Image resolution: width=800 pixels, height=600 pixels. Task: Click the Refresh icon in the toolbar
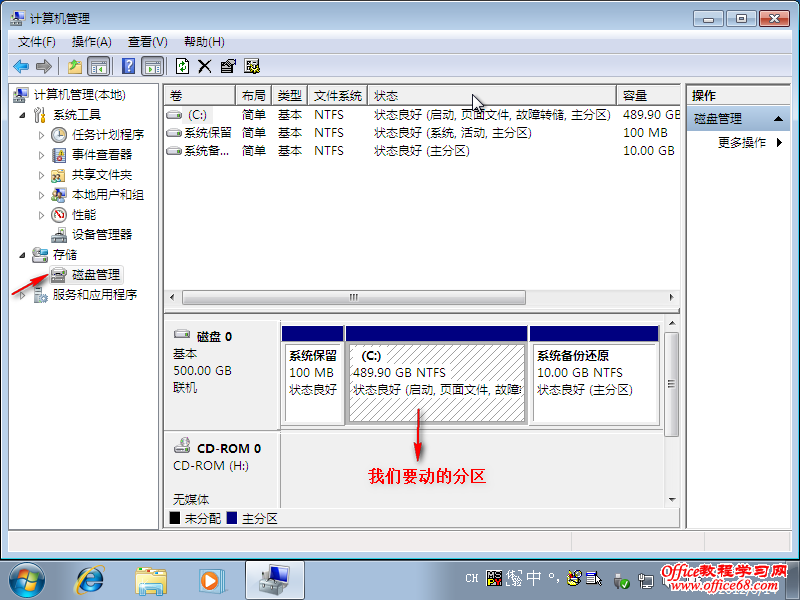[182, 66]
